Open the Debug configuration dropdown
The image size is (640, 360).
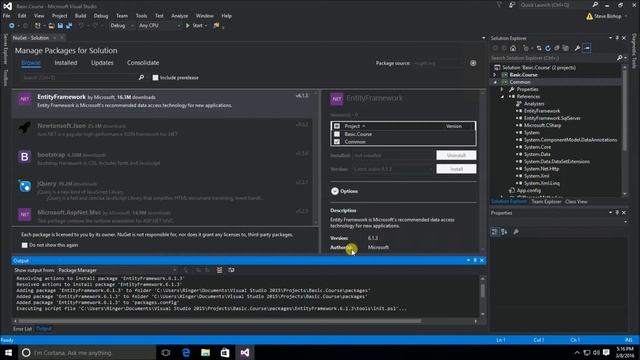[122, 26]
